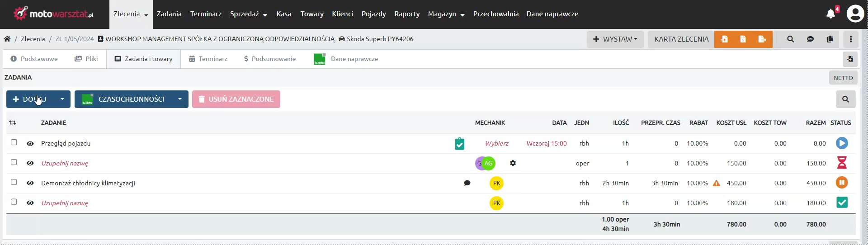Click orange invoice dollar document icon
Screen dimensions: 868x245
(743, 39)
